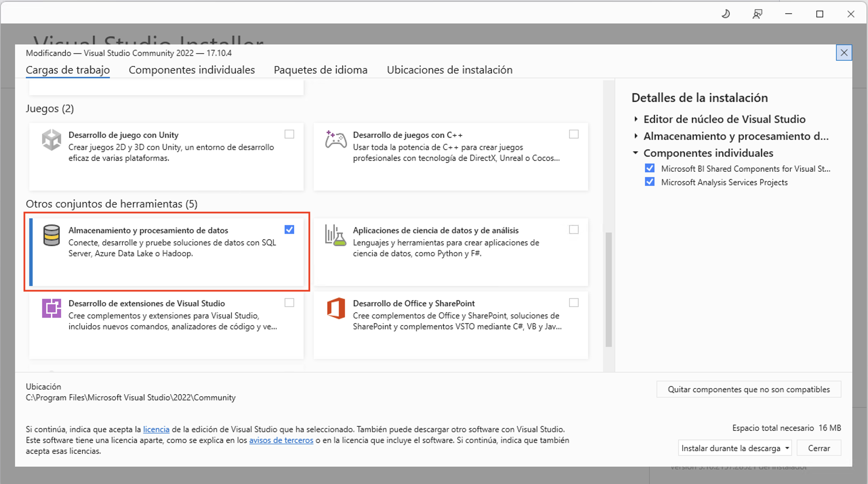Click the data science flask chart icon
Image resolution: width=868 pixels, height=484 pixels.
pos(335,235)
